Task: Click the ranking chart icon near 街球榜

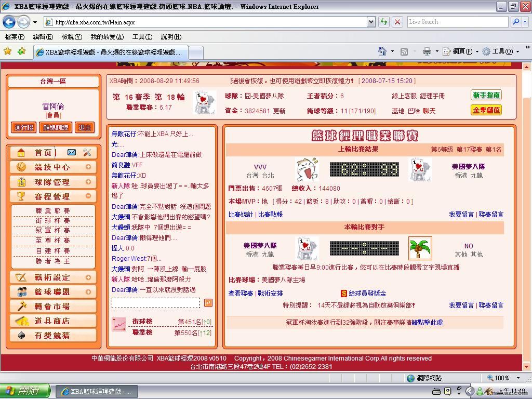Action: point(119,325)
